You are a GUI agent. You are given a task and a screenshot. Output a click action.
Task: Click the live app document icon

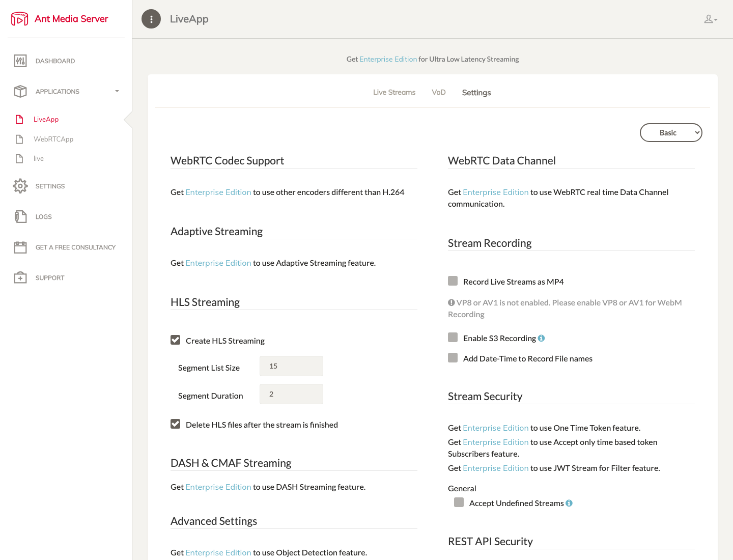[x=19, y=158]
